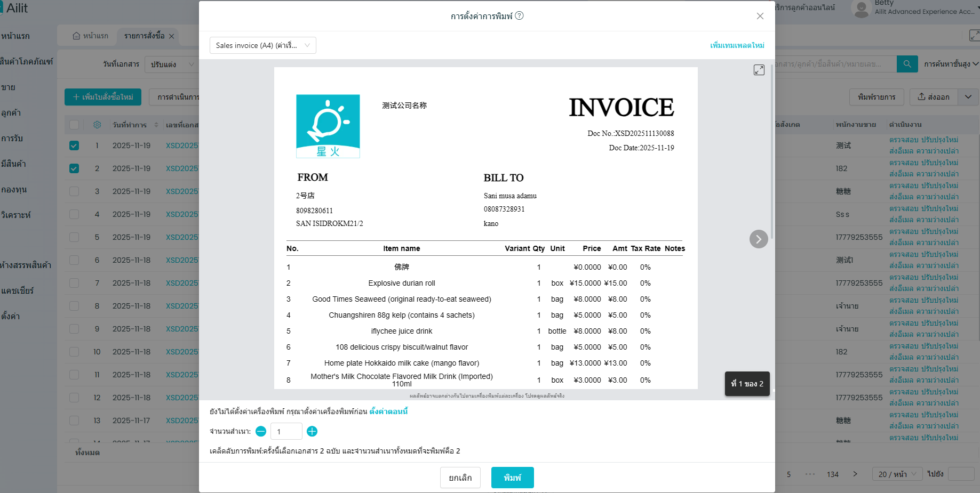This screenshot has height=493, width=980.
Task: Uncheck the row 2 checkbox
Action: click(x=74, y=168)
